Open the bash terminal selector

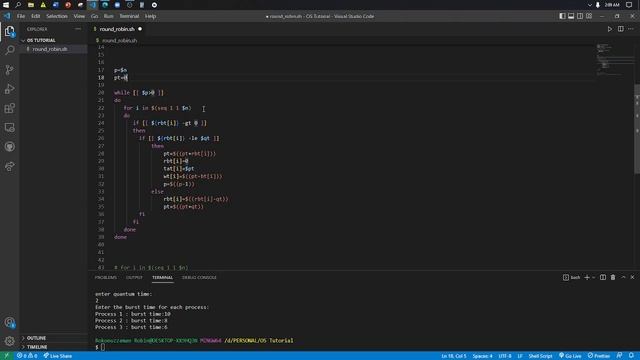571,278
